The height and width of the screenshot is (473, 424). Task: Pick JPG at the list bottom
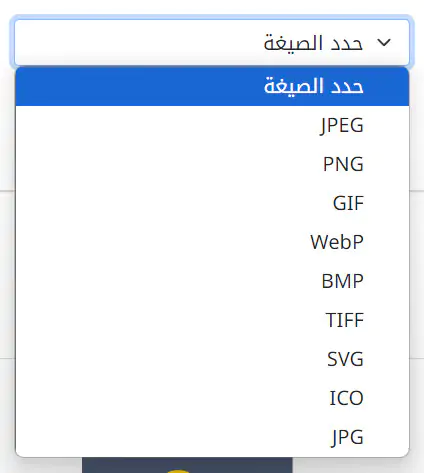coord(212,437)
